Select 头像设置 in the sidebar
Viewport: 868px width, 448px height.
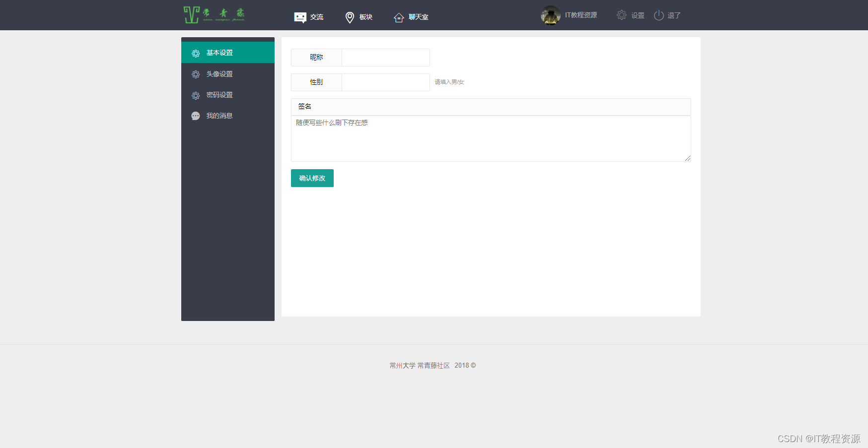[228, 74]
